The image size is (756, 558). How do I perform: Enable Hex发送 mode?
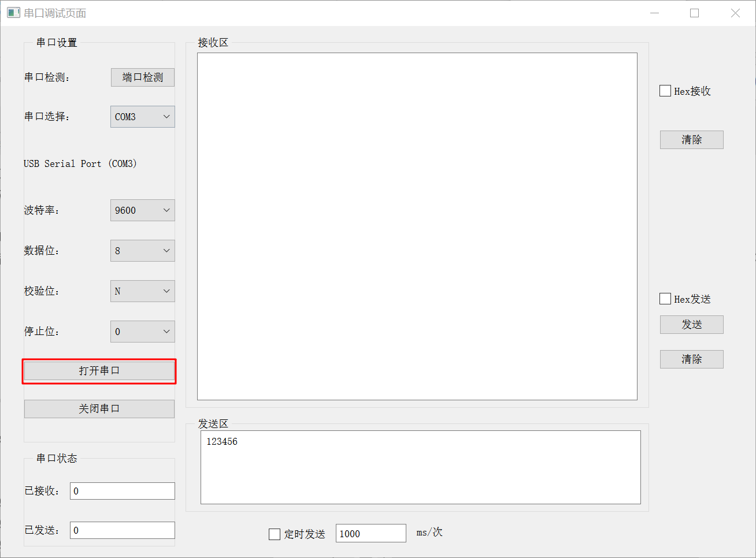(x=664, y=299)
